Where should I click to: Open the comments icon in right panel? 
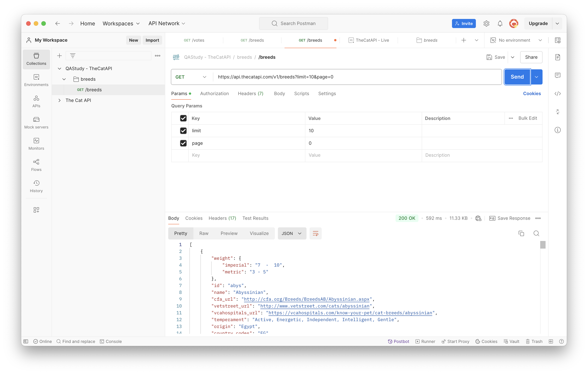[558, 75]
